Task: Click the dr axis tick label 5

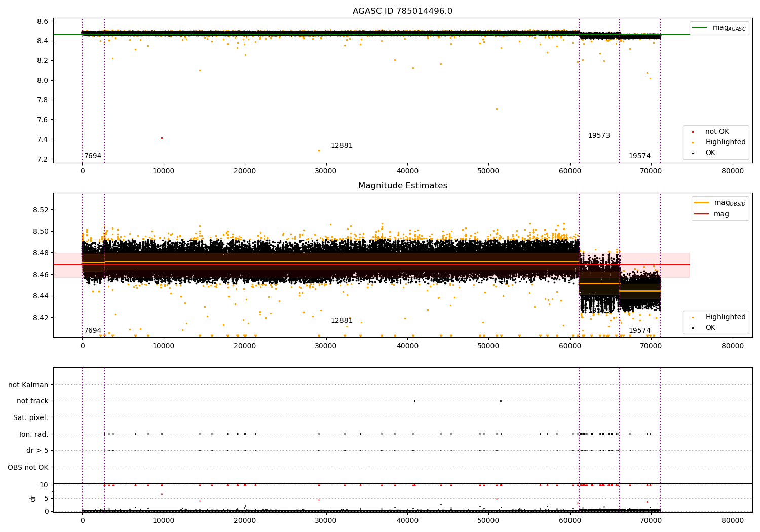Action: [x=46, y=498]
